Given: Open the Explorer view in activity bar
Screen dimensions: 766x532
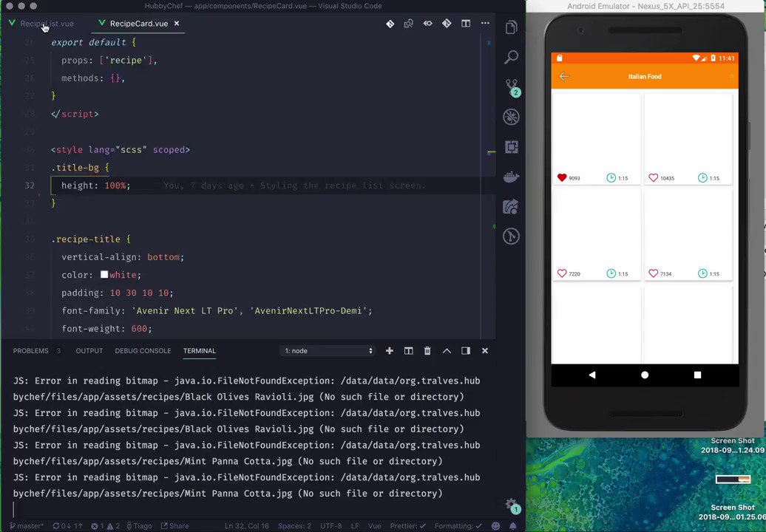Looking at the screenshot, I should tap(511, 27).
